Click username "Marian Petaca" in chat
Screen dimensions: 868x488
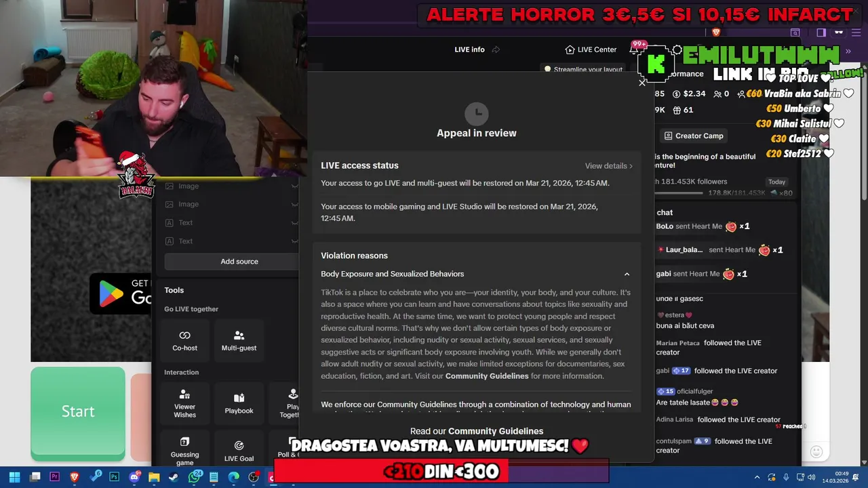coord(677,343)
